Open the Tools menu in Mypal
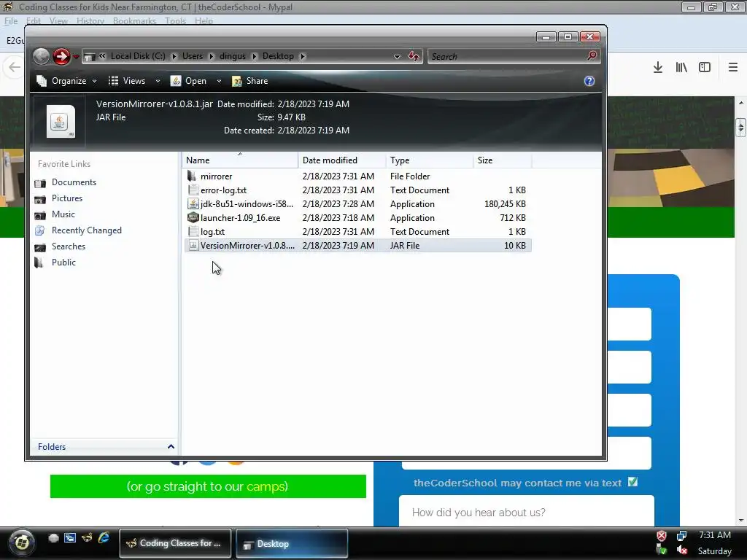747x560 pixels. 175,21
